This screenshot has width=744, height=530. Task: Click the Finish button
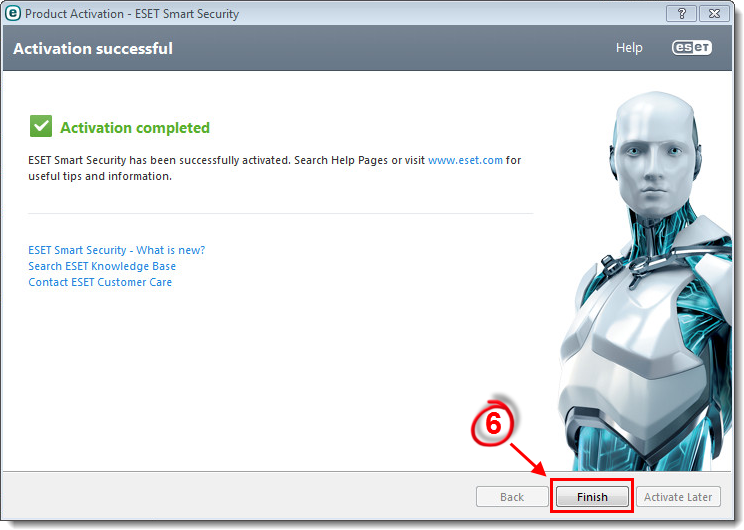592,496
